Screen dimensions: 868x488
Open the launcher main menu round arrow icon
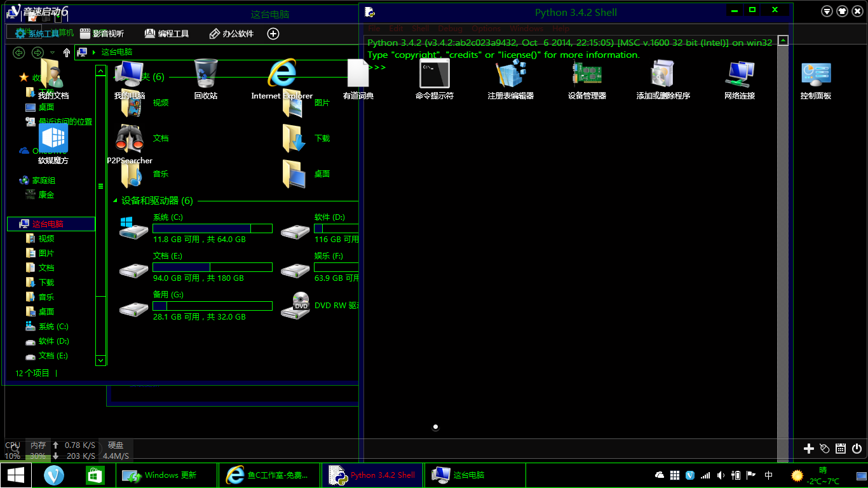[827, 11]
